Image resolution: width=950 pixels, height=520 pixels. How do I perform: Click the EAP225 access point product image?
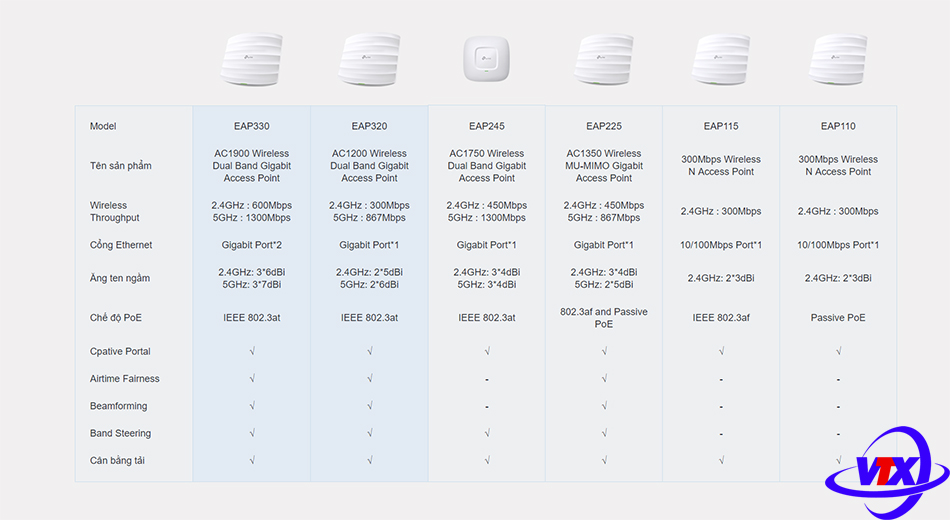tap(603, 59)
